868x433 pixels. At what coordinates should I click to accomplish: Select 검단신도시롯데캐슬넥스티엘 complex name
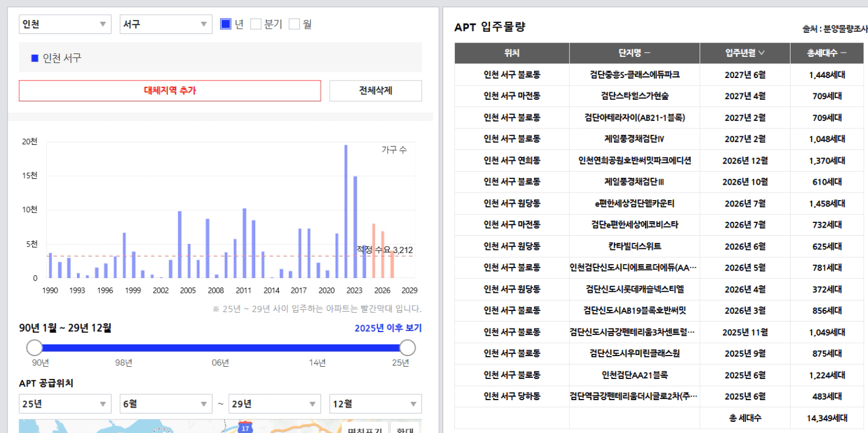(634, 289)
